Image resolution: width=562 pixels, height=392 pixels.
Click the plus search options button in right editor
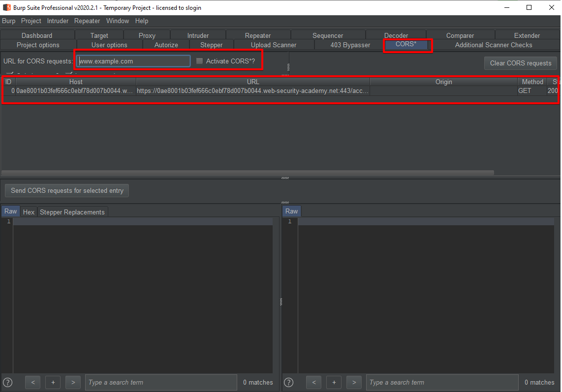(334, 382)
